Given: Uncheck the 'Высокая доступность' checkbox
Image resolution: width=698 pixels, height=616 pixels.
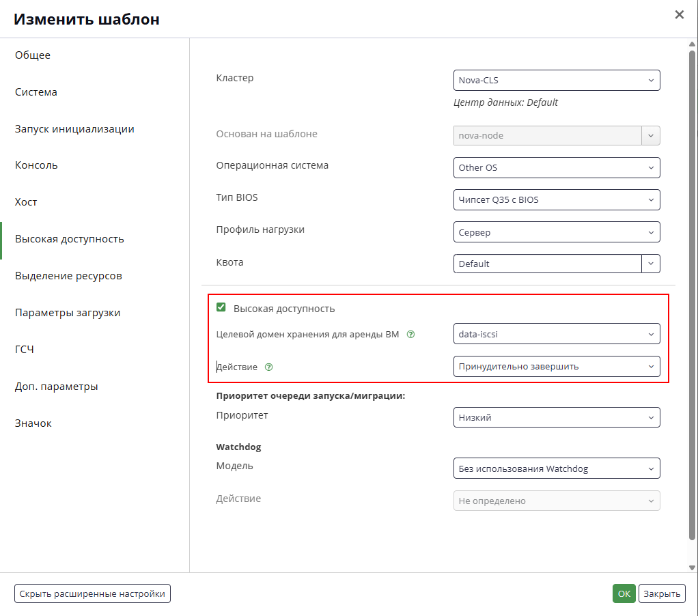Looking at the screenshot, I should pyautogui.click(x=221, y=307).
